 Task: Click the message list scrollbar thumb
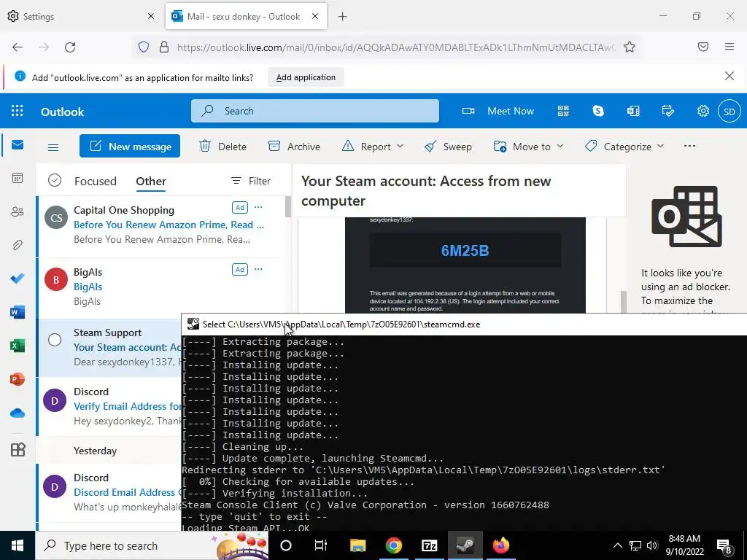coord(287,206)
